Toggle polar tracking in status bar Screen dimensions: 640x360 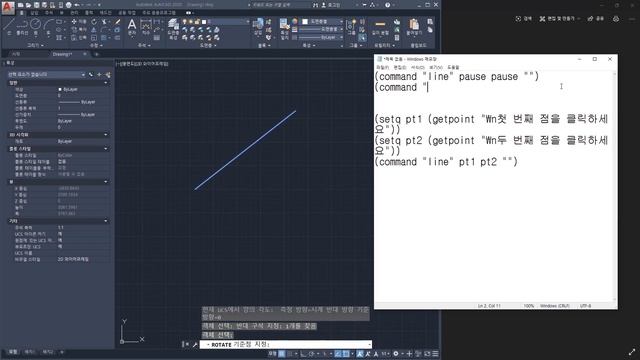[x=312, y=353]
